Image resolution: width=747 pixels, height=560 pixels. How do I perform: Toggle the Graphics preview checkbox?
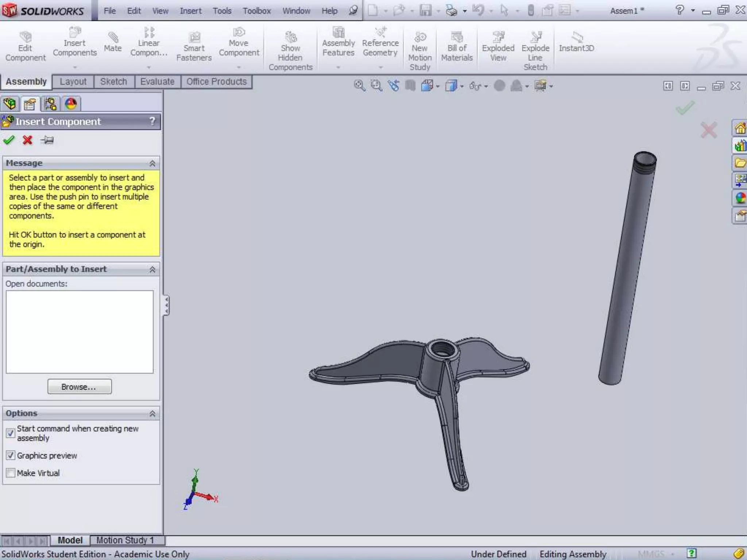pyautogui.click(x=11, y=455)
